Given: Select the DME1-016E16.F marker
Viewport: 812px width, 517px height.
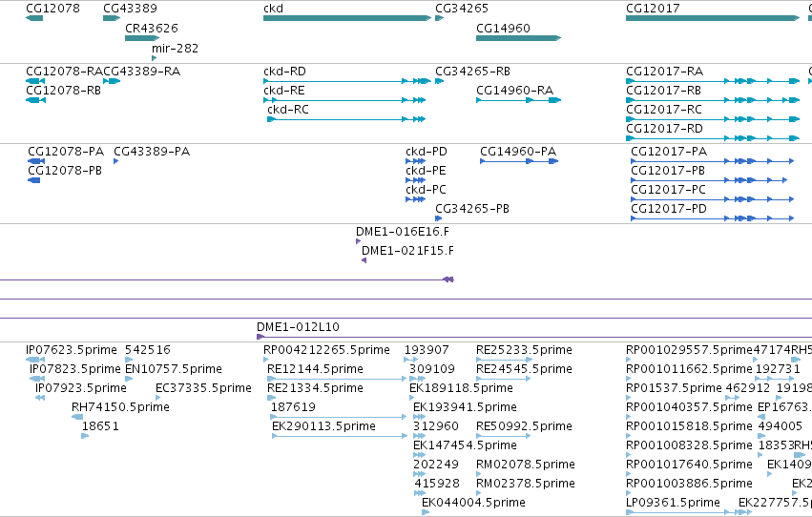Looking at the screenshot, I should click(x=359, y=241).
